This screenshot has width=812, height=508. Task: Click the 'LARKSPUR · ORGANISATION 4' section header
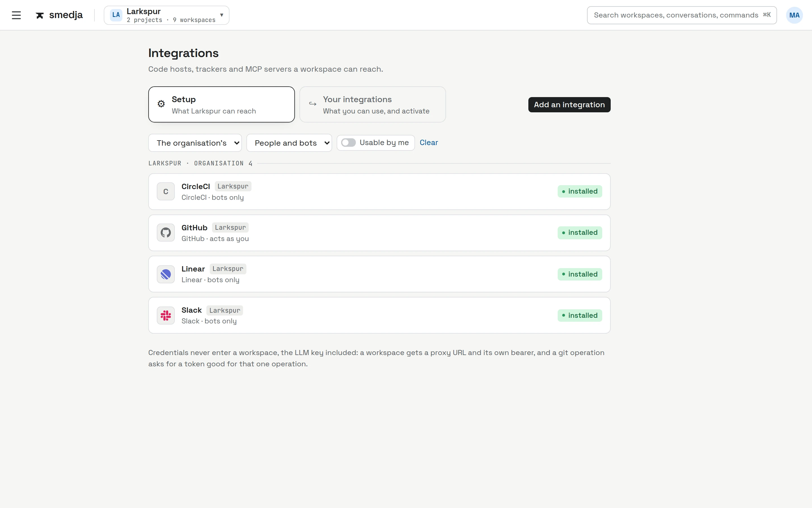(200, 163)
